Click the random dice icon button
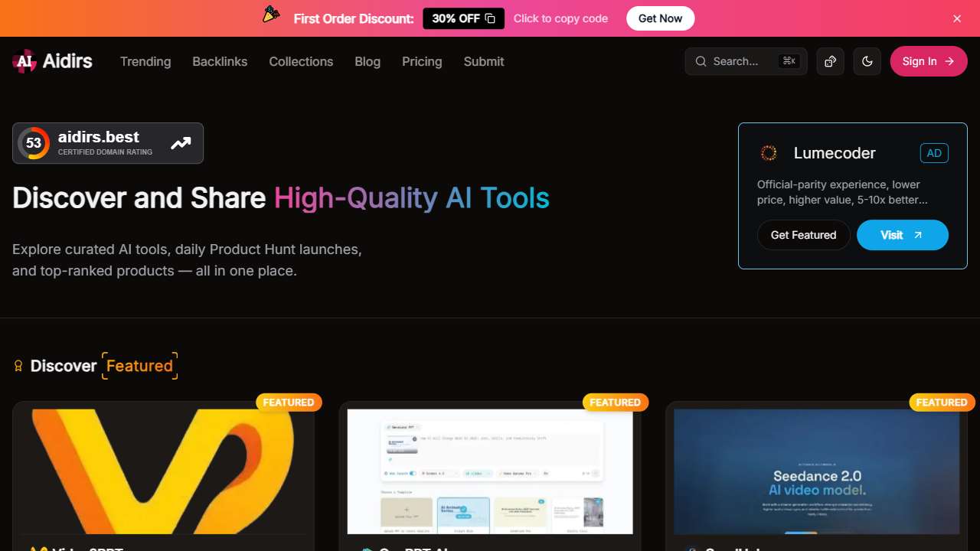980x551 pixels. 830,61
